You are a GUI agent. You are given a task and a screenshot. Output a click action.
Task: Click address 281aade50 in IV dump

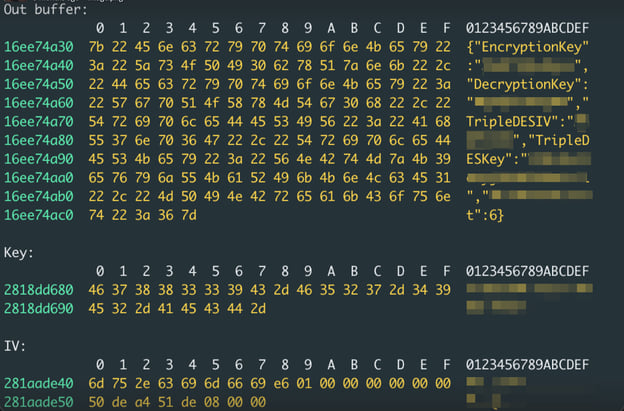[39, 402]
